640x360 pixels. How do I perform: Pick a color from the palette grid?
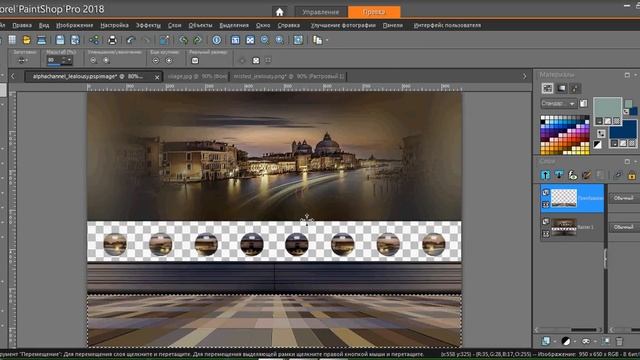point(565,135)
